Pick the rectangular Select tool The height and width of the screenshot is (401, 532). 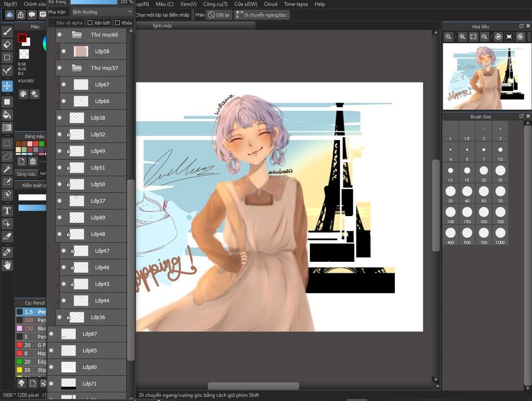pyautogui.click(x=7, y=143)
